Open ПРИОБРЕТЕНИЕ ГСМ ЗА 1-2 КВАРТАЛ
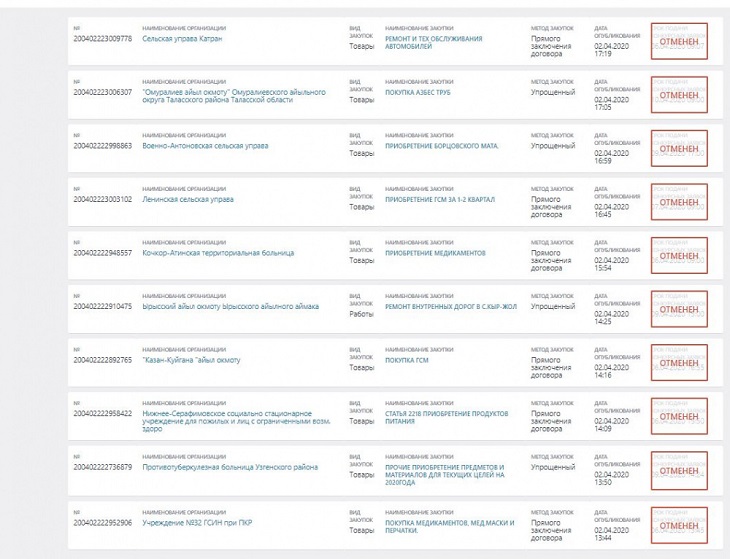 pyautogui.click(x=439, y=199)
